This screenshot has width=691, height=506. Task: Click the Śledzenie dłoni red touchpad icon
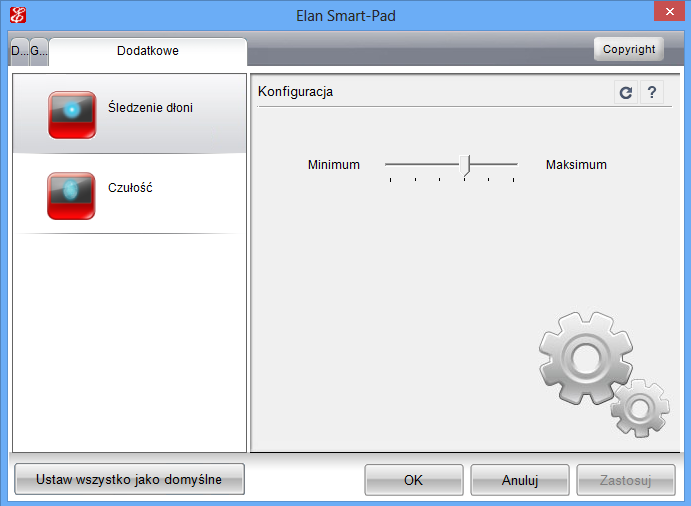pyautogui.click(x=72, y=115)
